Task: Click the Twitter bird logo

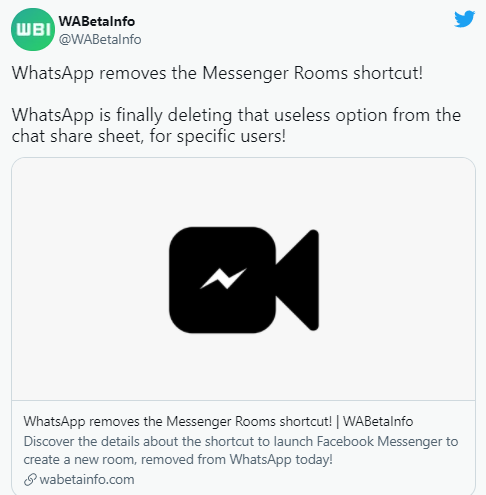Action: (x=464, y=19)
